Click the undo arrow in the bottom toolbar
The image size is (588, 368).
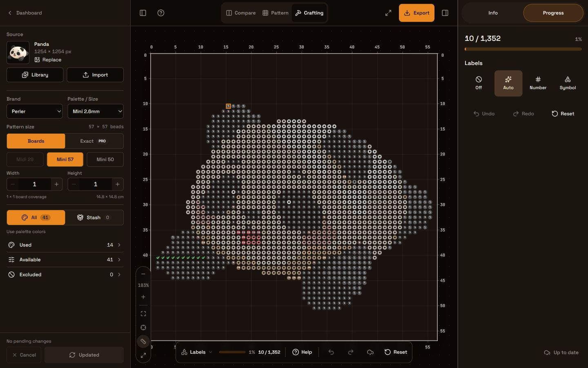331,352
